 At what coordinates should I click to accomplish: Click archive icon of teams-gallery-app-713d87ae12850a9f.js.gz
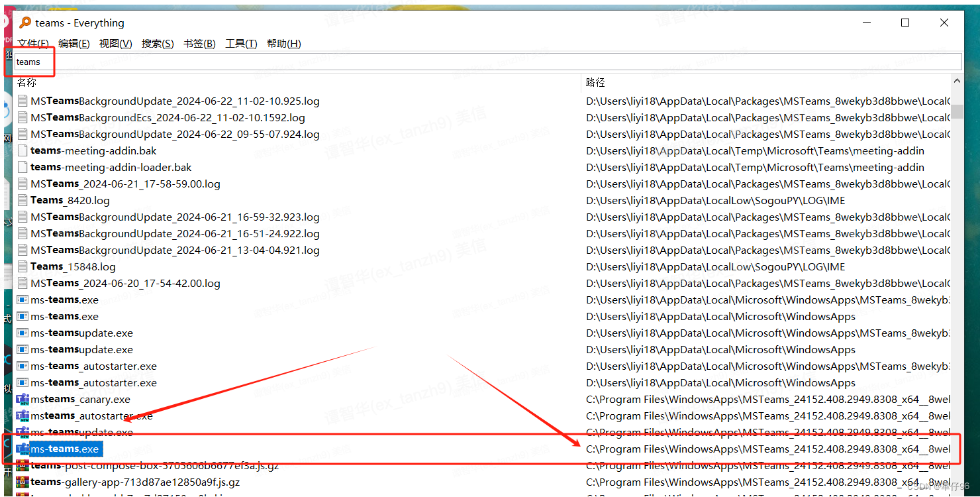click(x=23, y=482)
